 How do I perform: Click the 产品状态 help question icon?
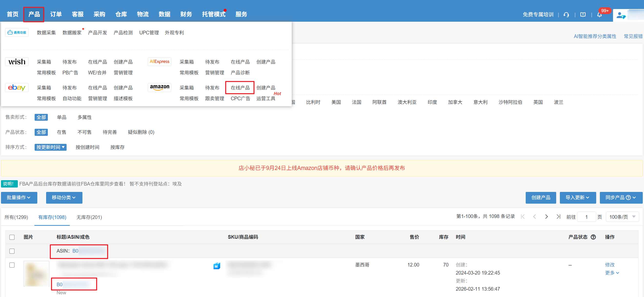click(x=593, y=237)
